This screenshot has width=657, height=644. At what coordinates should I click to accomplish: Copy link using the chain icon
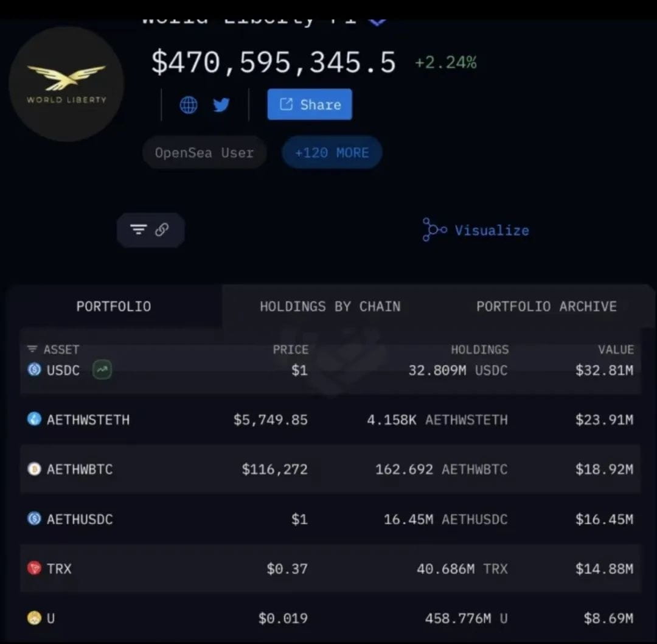coord(162,229)
